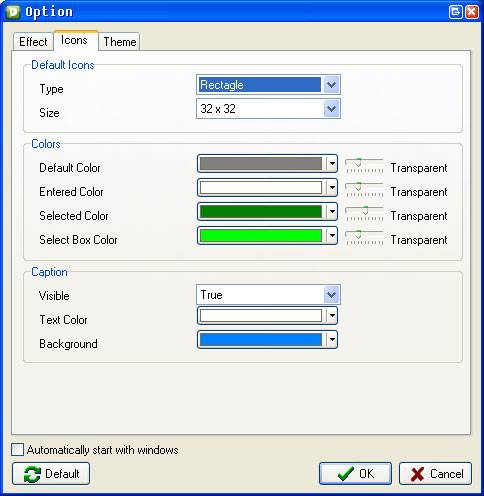Expand the Text Color picker arrow
The image size is (484, 496).
[x=332, y=315]
